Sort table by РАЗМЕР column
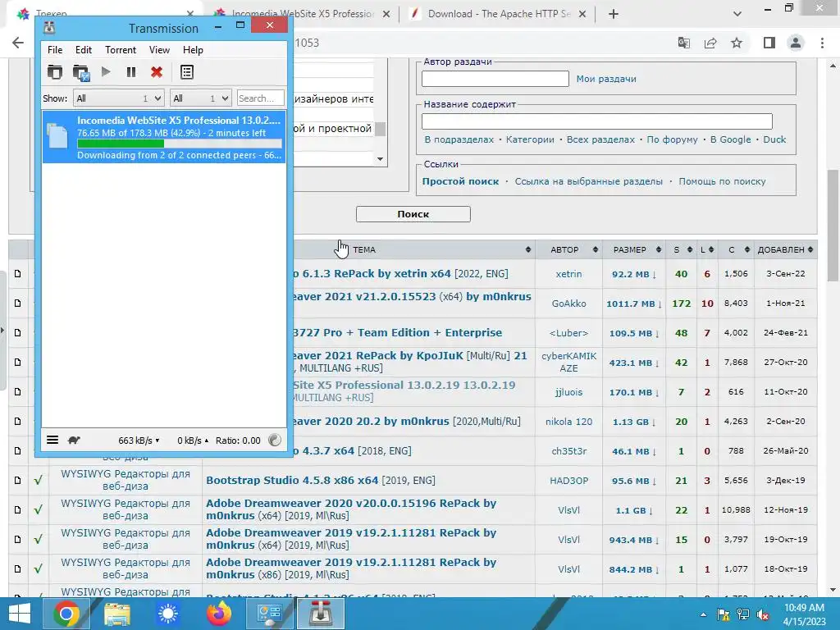This screenshot has width=840, height=630. (x=634, y=249)
